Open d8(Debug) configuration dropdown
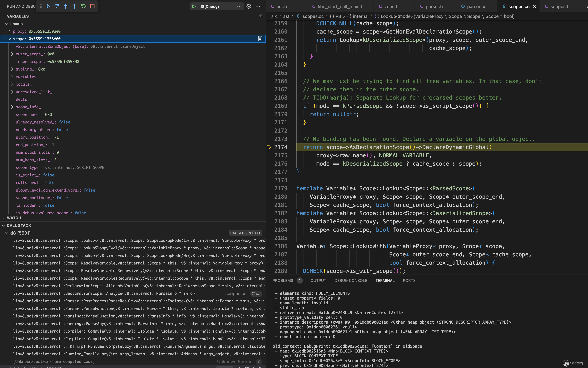588x368 pixels. [238, 7]
